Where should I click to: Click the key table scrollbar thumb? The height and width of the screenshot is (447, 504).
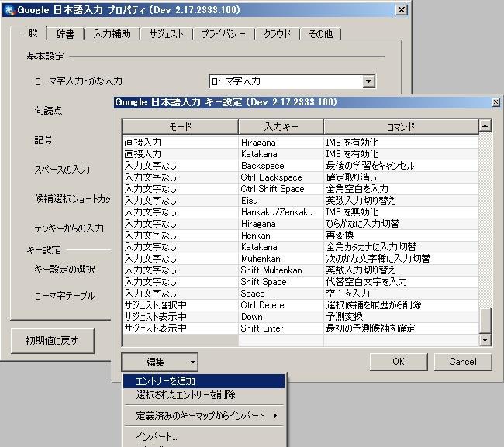coord(485,320)
